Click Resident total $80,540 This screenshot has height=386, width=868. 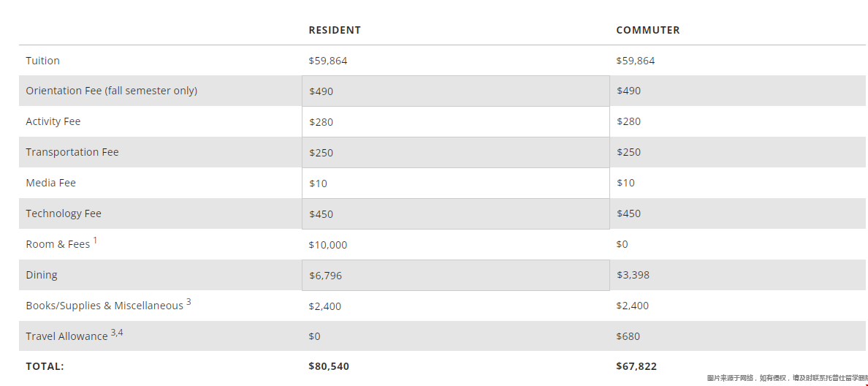[329, 366]
